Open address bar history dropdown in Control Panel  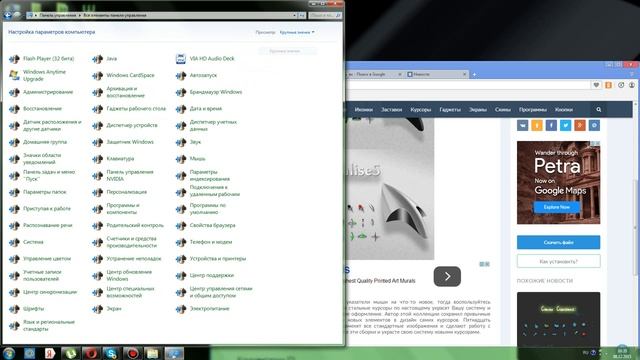click(x=294, y=16)
